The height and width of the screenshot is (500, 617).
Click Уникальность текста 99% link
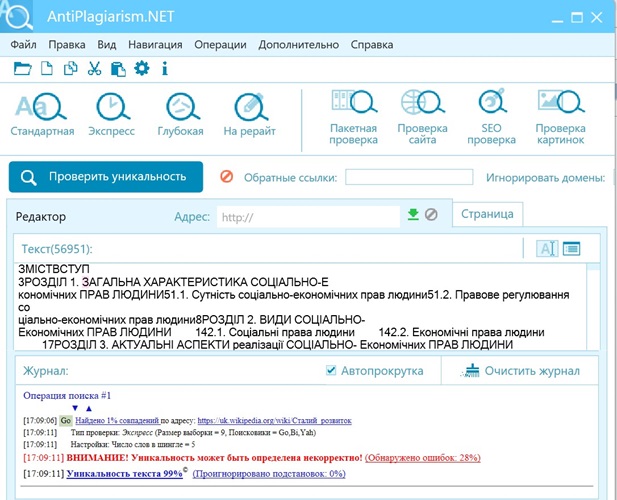click(x=124, y=473)
